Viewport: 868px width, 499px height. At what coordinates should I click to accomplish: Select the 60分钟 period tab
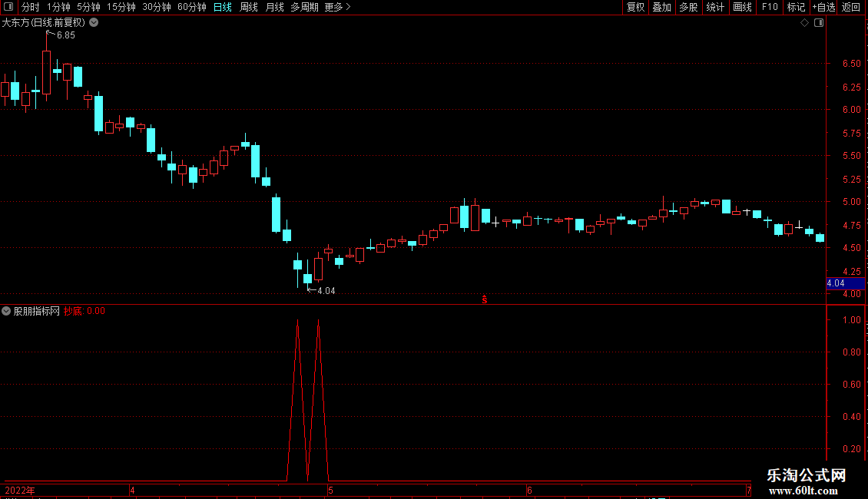(x=191, y=7)
